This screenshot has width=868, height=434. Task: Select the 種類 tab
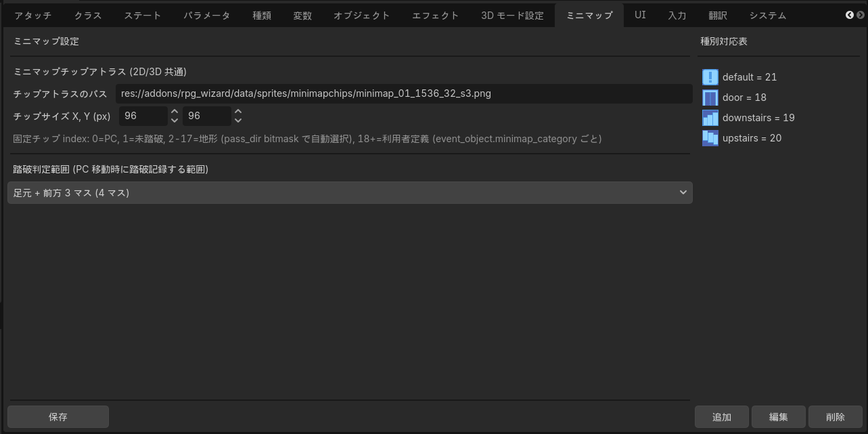coord(262,16)
